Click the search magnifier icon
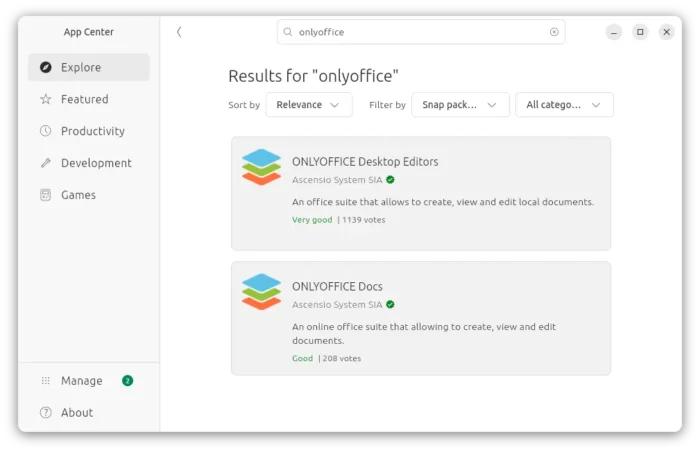The width and height of the screenshot is (700, 452). [x=288, y=32]
